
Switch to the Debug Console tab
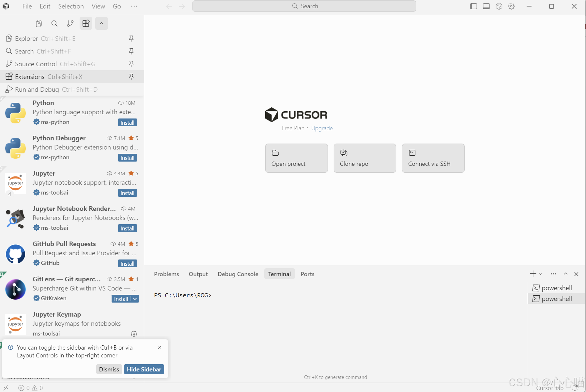point(238,274)
